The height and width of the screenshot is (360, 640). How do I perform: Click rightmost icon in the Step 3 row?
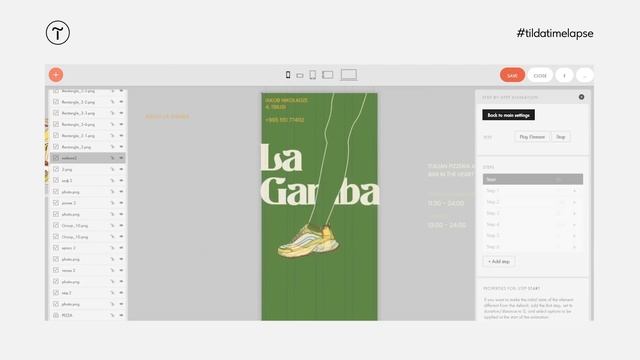[574, 213]
